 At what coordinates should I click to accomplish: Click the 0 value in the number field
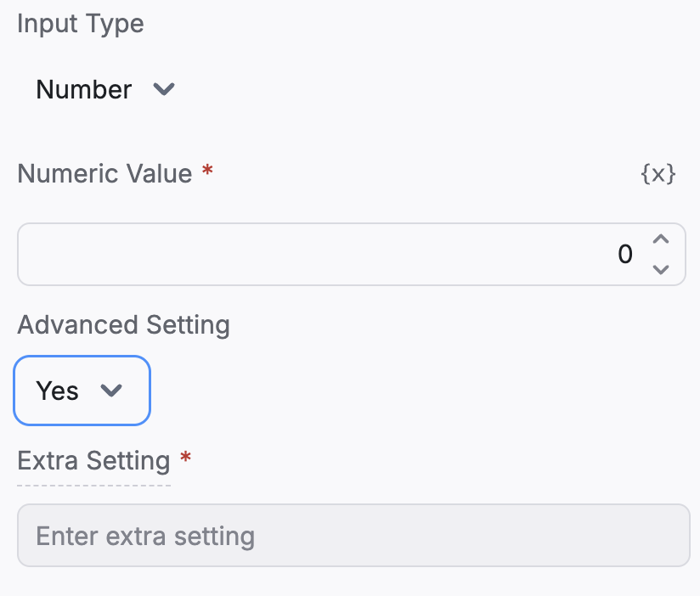(624, 255)
